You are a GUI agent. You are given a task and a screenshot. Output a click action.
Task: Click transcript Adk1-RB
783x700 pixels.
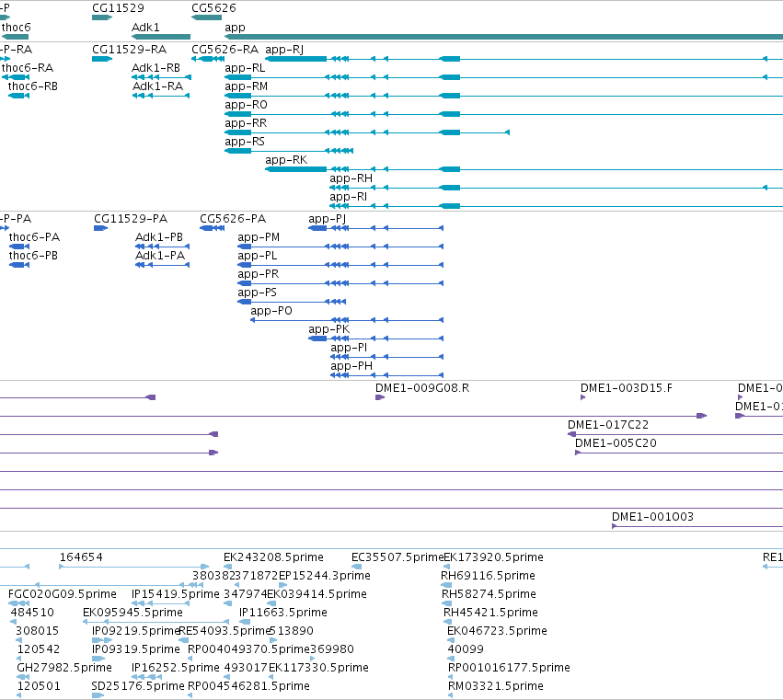click(155, 68)
